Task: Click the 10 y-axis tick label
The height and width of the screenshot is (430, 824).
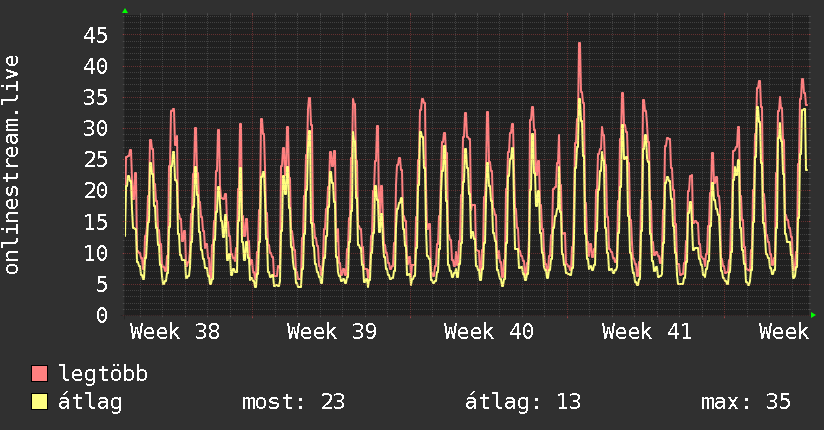Action: click(x=96, y=253)
